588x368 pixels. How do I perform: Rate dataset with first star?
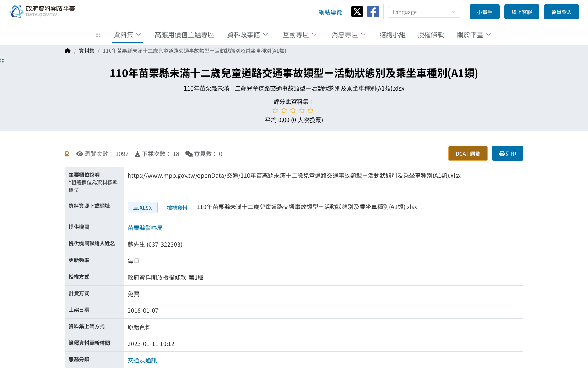pos(275,110)
